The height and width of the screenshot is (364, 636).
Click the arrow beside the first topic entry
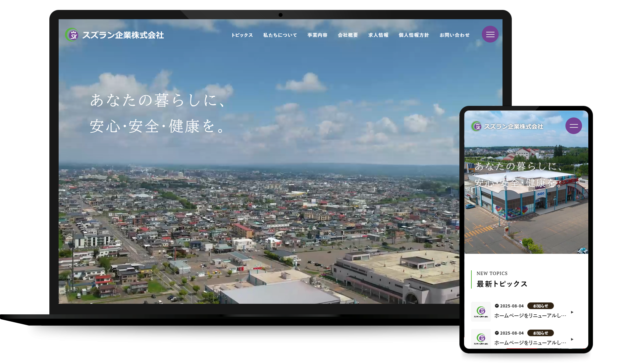[x=572, y=312]
